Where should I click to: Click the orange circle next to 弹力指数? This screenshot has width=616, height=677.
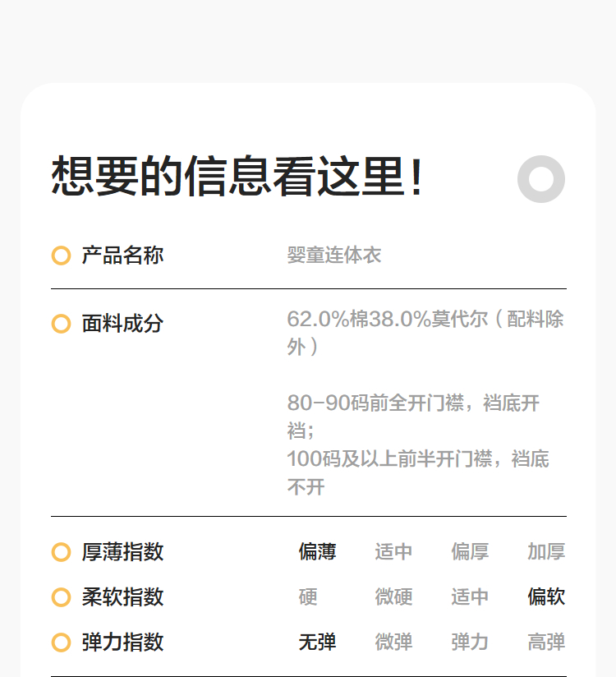61,642
